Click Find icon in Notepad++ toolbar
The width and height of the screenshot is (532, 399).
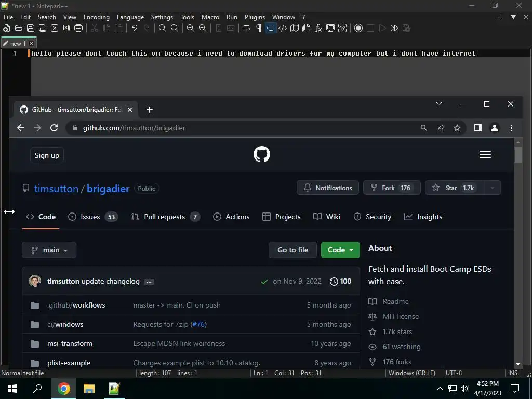[163, 28]
